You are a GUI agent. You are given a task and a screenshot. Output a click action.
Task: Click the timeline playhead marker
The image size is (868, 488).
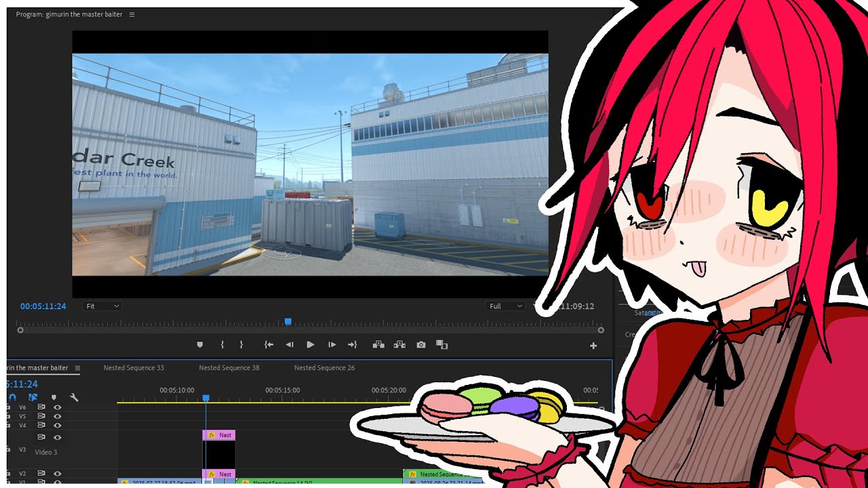[x=206, y=398]
